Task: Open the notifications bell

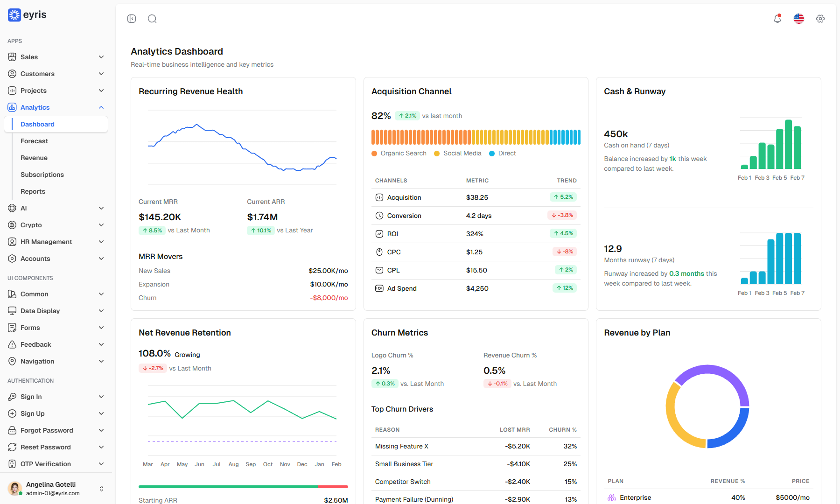Action: [x=777, y=19]
